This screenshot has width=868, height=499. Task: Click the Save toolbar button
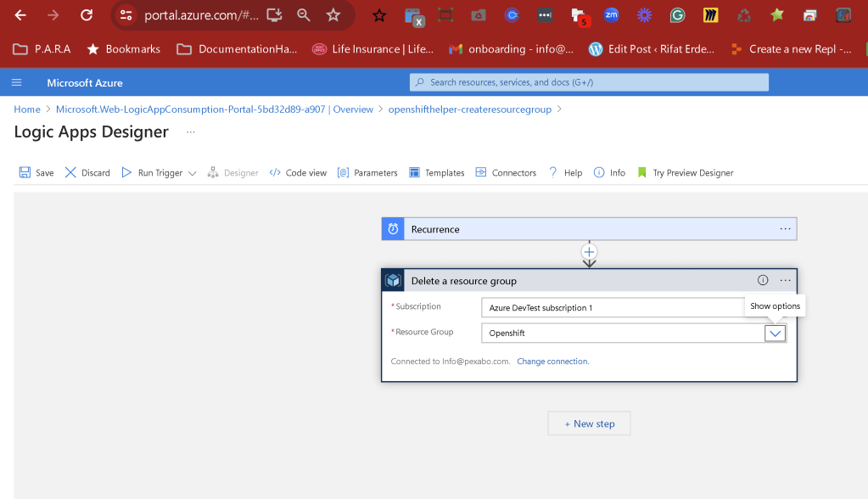point(36,173)
